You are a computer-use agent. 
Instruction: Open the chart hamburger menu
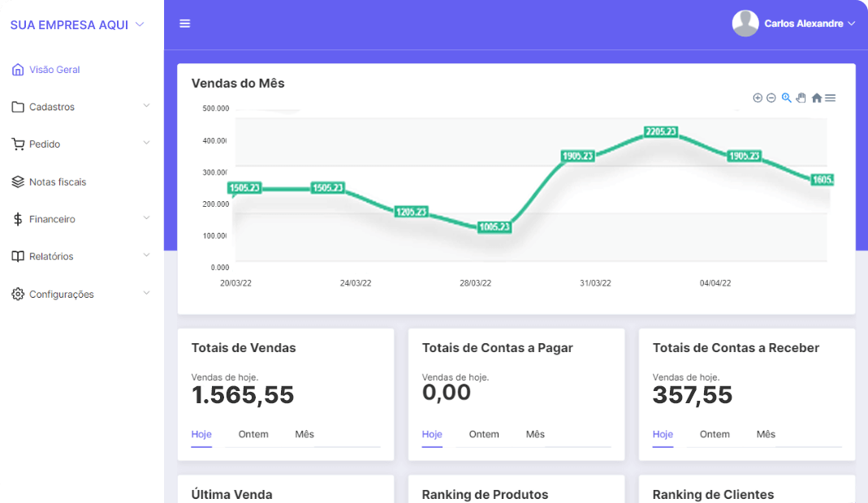[x=830, y=97]
